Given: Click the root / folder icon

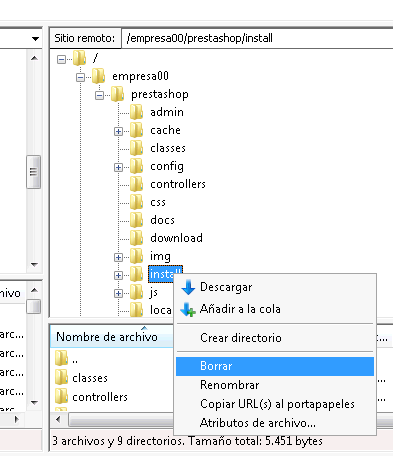Looking at the screenshot, I should pos(79,58).
